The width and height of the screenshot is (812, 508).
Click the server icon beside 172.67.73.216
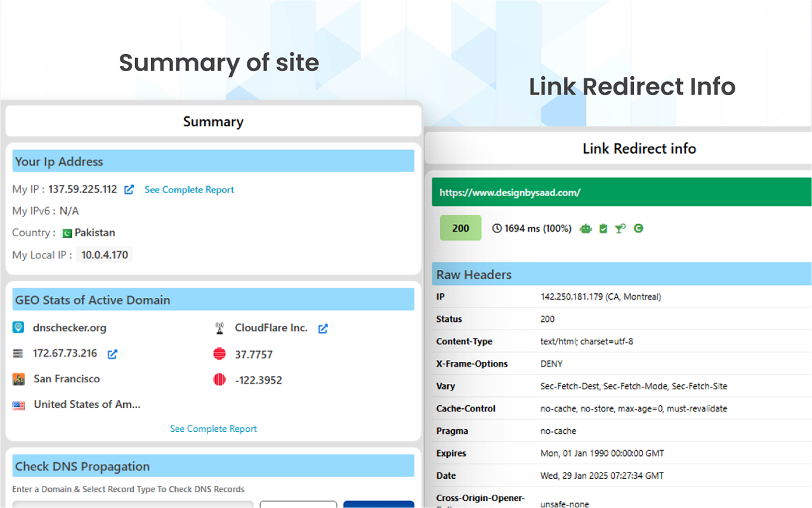pos(17,354)
